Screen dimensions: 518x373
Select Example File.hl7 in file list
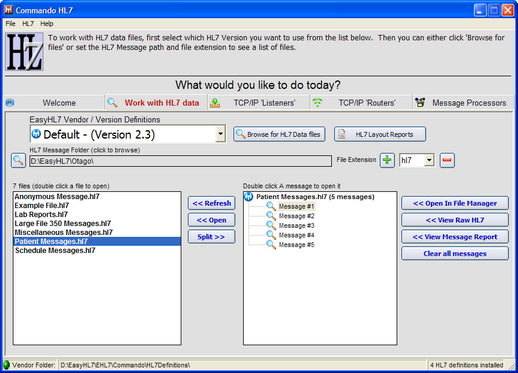[x=97, y=205]
